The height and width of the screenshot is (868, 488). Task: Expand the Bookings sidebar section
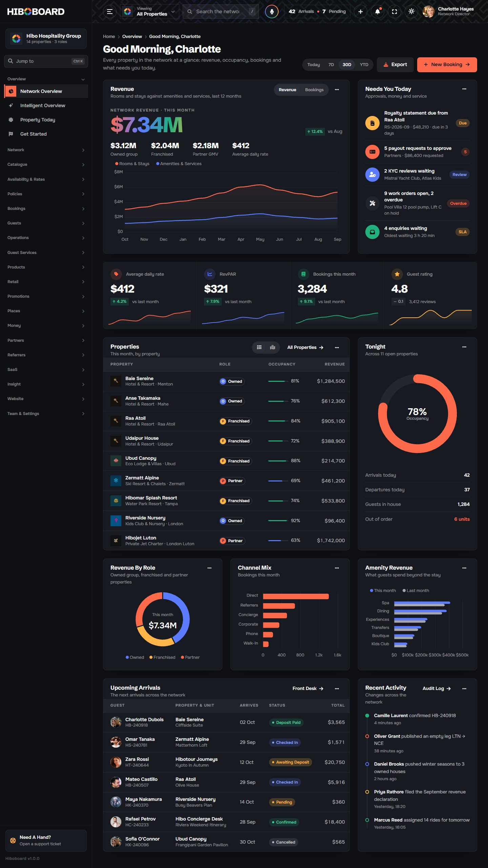(x=46, y=209)
